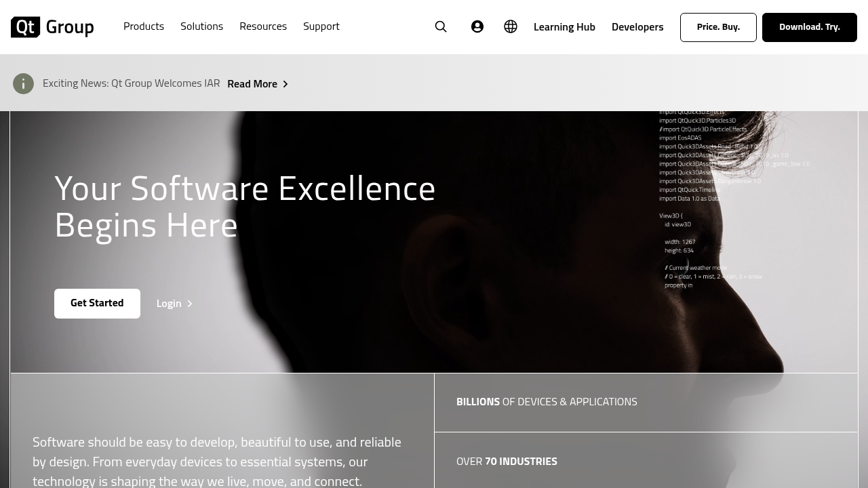Click the Download. Try. button
The width and height of the screenshot is (868, 488).
tap(809, 27)
